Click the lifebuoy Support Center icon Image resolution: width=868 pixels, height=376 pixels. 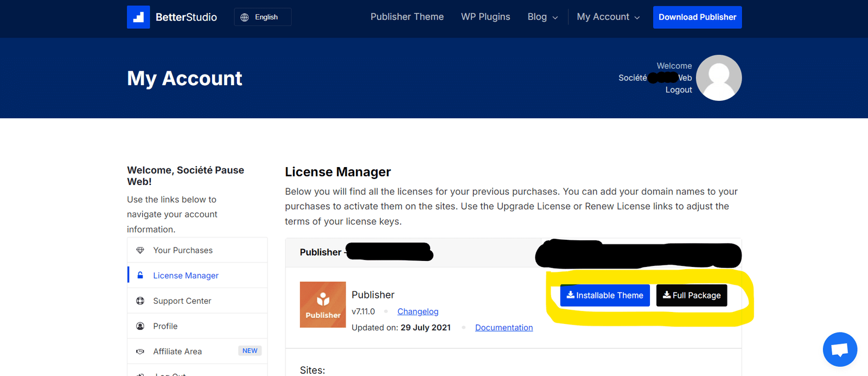[x=141, y=301]
